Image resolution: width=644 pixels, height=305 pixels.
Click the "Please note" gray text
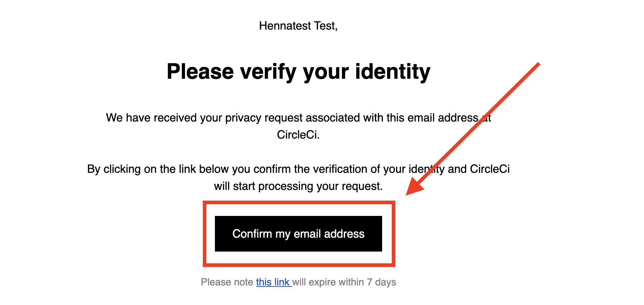tap(227, 282)
